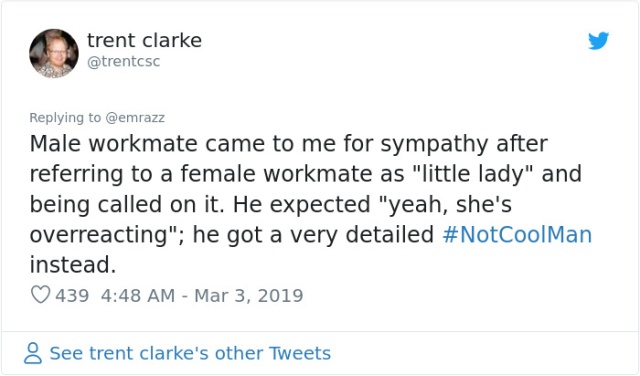Open the #NotCoolMan hashtag
Screen dimensions: 640x376
[x=517, y=234]
